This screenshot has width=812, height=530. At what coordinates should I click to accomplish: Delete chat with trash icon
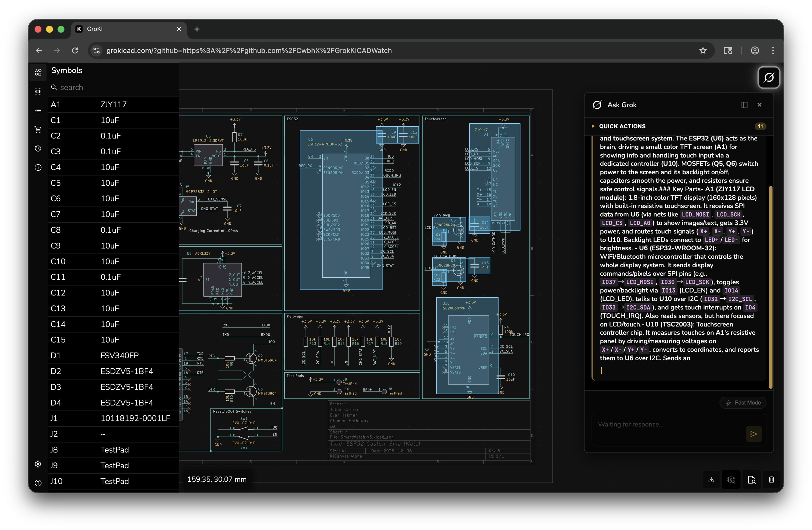point(771,479)
